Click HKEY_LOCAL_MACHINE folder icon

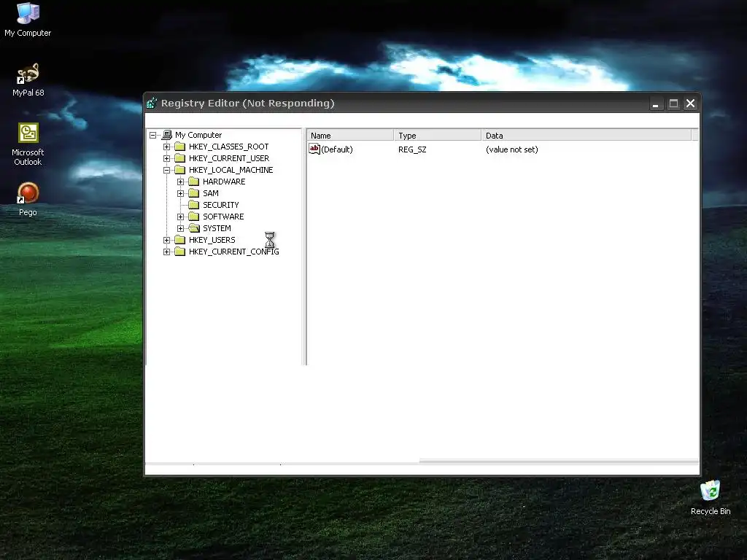pyautogui.click(x=179, y=169)
